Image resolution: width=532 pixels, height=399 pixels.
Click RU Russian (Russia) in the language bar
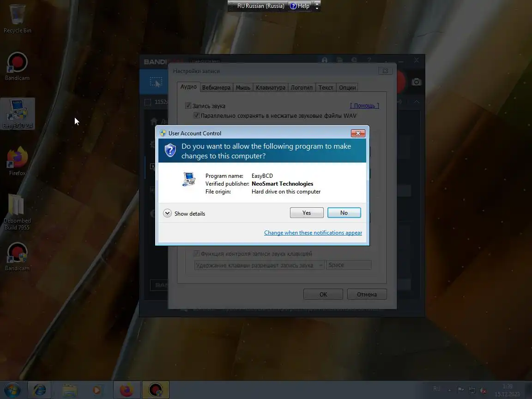pos(260,6)
